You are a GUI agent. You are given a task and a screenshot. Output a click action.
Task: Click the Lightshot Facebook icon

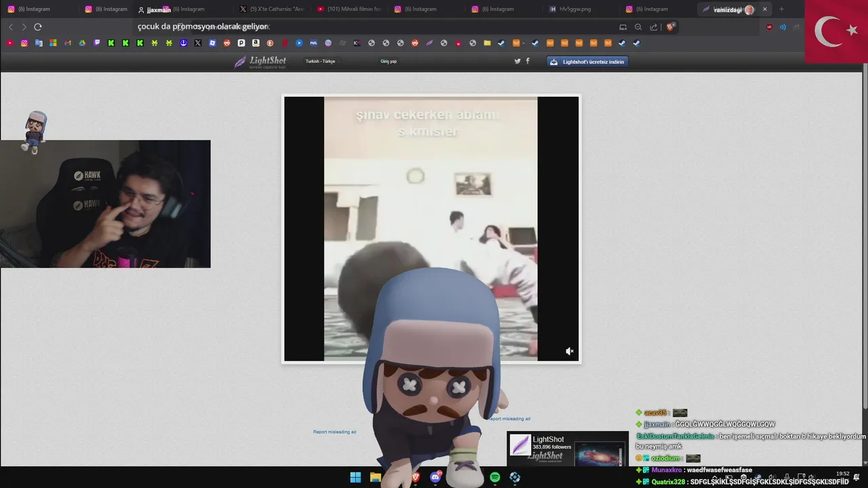tap(528, 61)
